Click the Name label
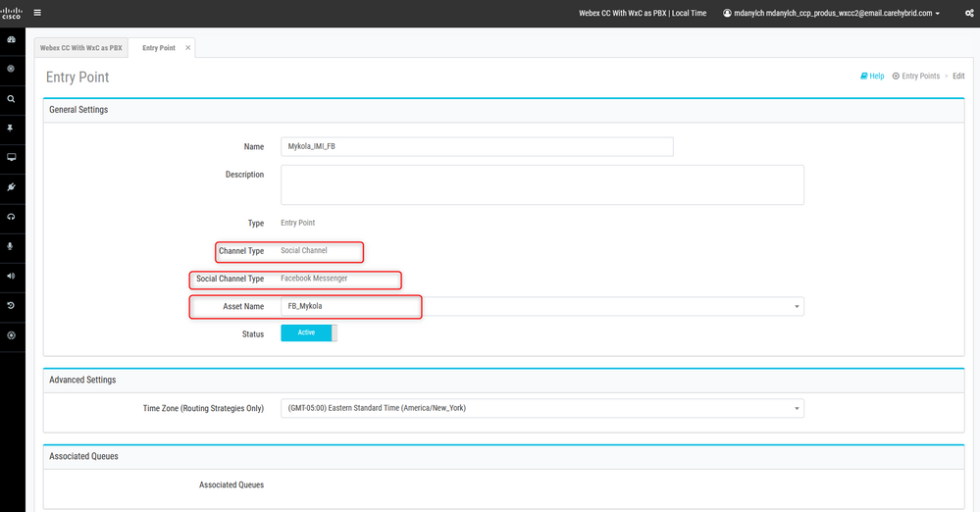 click(x=254, y=147)
